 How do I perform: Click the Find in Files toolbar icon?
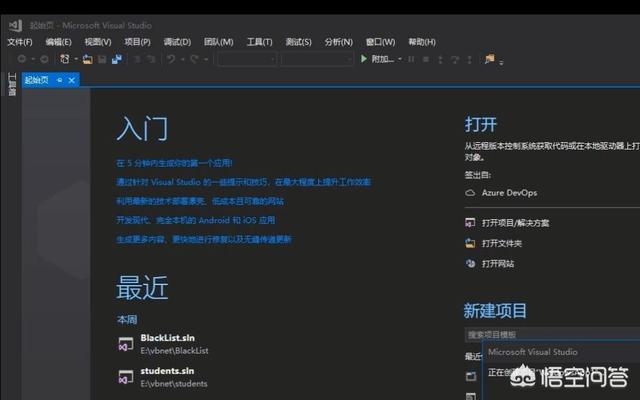(x=489, y=59)
